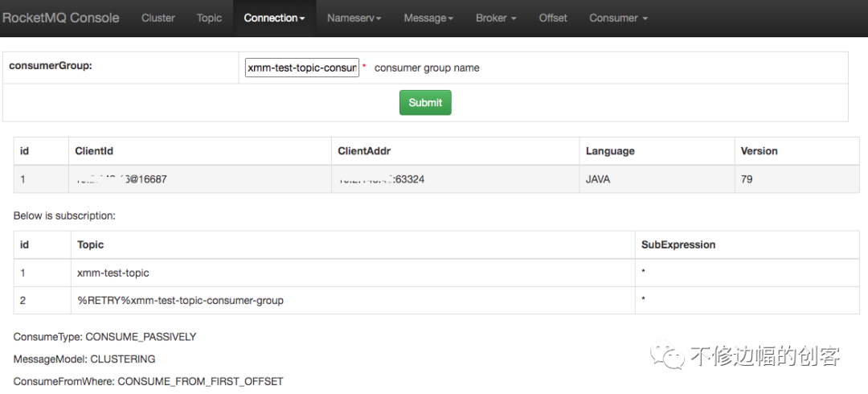Click the green Submit button

click(425, 102)
